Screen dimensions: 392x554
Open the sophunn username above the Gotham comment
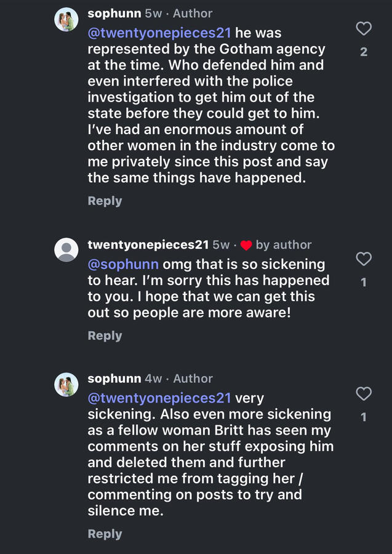coord(114,13)
